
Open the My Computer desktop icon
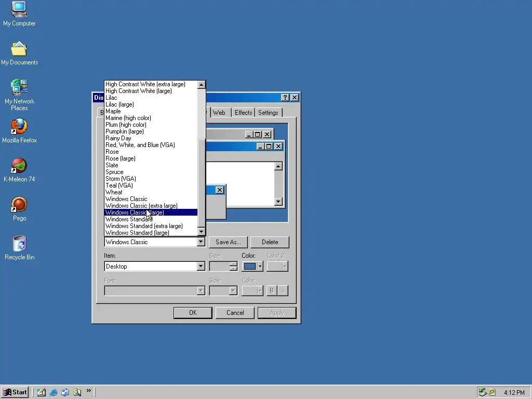(19, 14)
